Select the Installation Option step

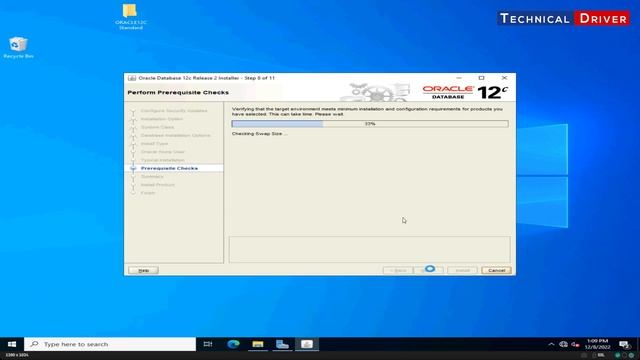[162, 119]
